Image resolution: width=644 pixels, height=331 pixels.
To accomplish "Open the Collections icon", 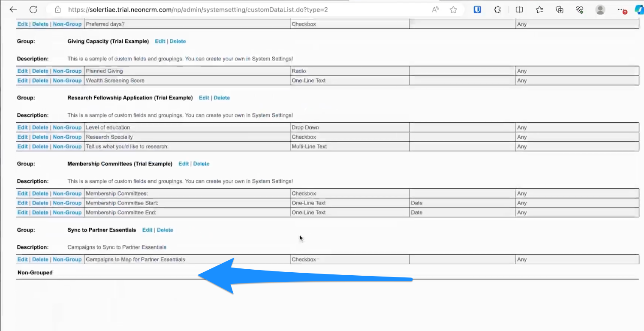I will 560,9.
